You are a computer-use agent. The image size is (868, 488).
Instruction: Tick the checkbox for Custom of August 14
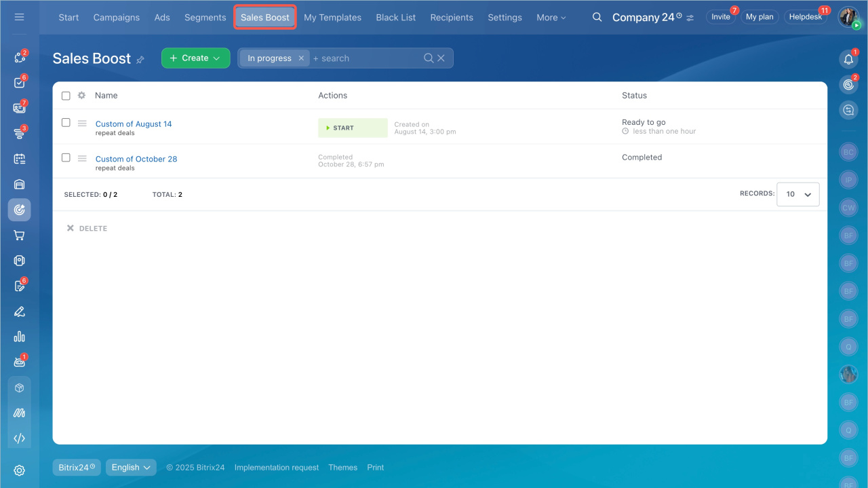[66, 123]
